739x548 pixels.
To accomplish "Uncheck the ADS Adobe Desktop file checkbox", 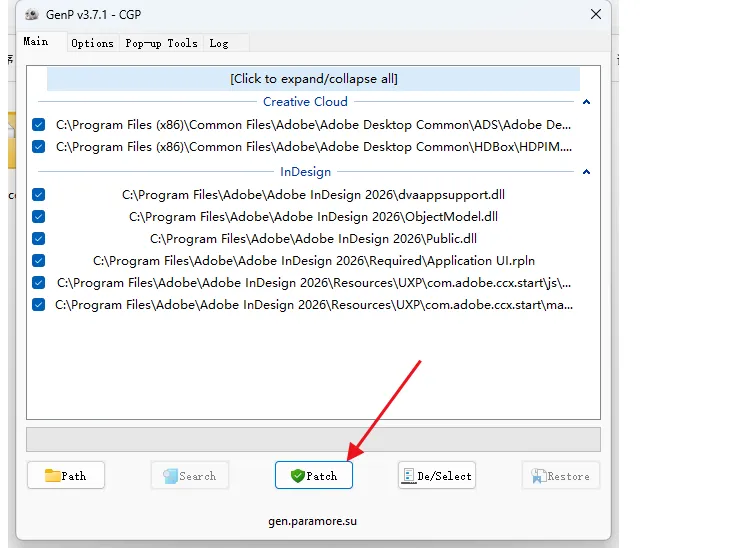I will (39, 125).
